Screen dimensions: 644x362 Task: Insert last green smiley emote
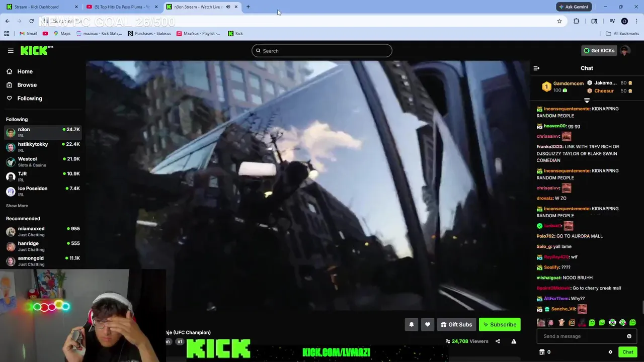632,323
